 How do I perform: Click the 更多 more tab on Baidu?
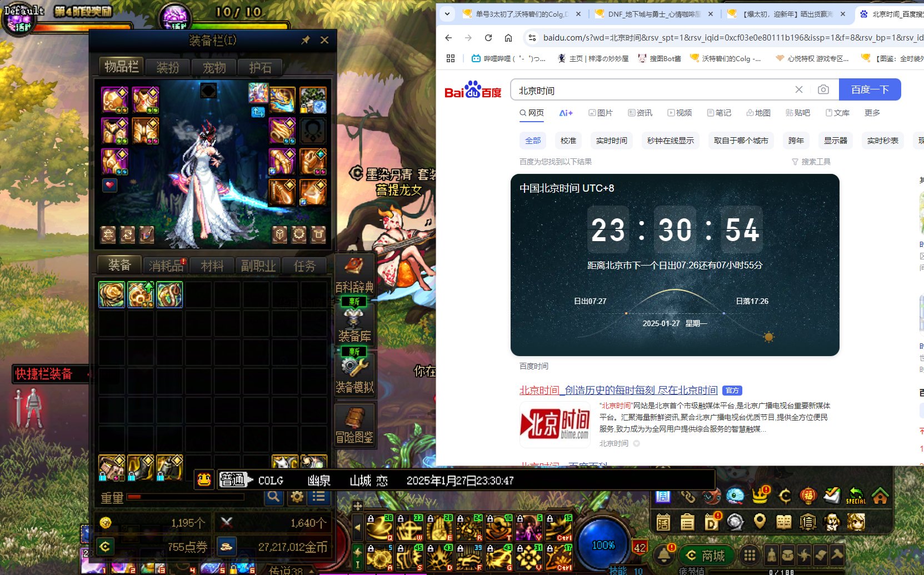coord(872,113)
